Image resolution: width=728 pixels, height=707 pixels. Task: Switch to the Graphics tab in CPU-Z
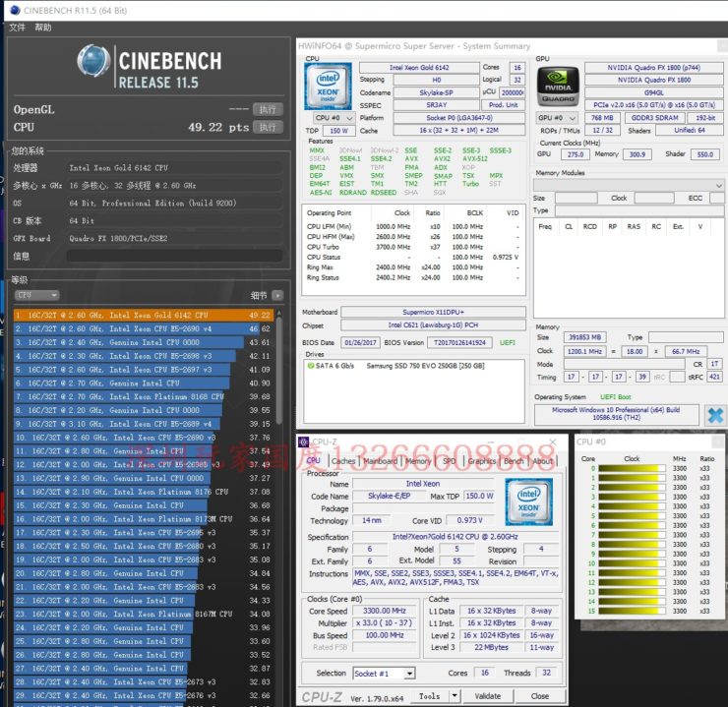click(x=481, y=461)
